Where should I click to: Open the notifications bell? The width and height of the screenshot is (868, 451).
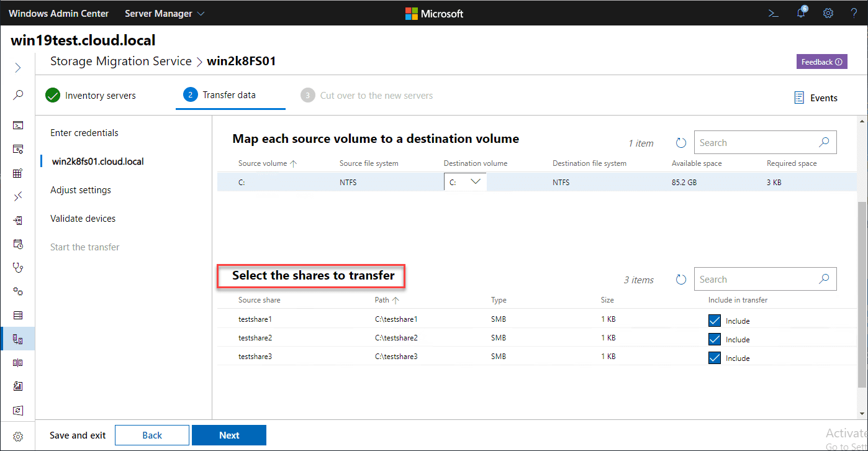(x=801, y=13)
